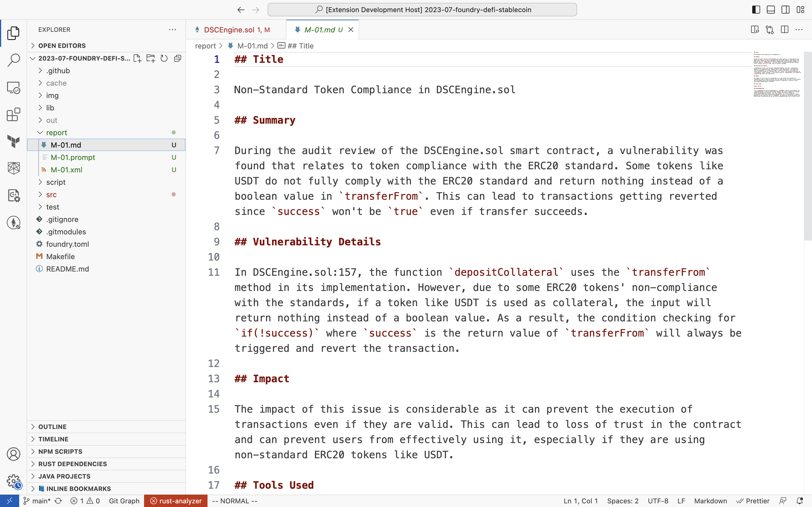Collapse the report folder

[x=56, y=132]
